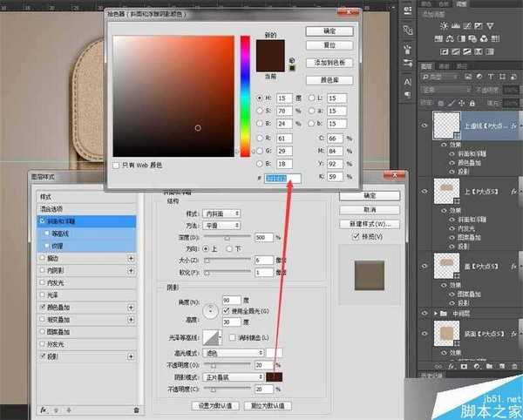Filter layers by pixel layers icon
The width and height of the screenshot is (523, 420).
[468, 77]
